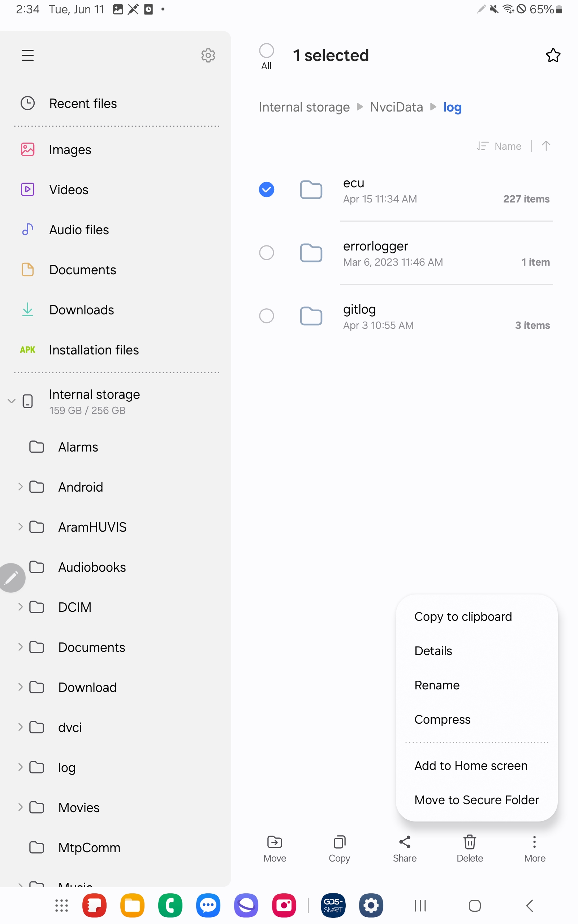Expand the Documents tree folder chevron
578x924 pixels.
coord(20,647)
